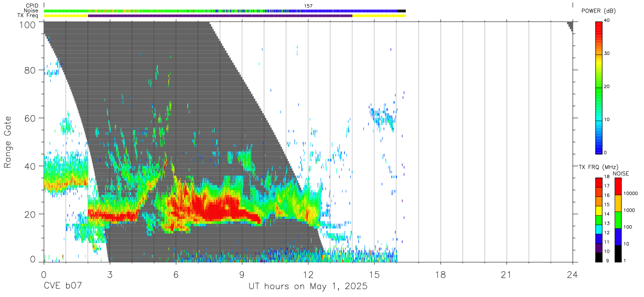Click the CVE b07 beam label
The width and height of the screenshot is (644, 297).
point(63,287)
